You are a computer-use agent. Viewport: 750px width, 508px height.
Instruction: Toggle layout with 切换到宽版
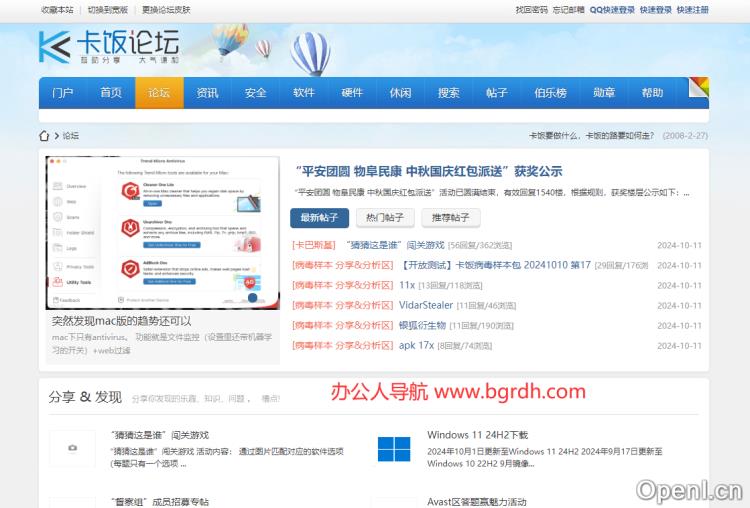pos(108,9)
